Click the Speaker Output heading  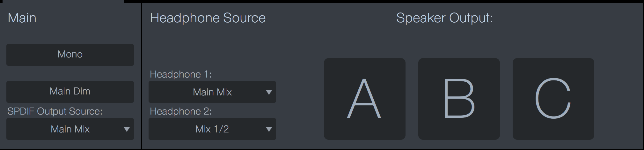click(444, 18)
